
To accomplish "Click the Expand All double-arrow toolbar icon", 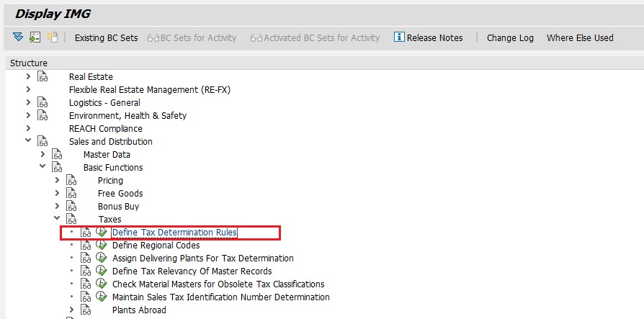I will click(18, 37).
